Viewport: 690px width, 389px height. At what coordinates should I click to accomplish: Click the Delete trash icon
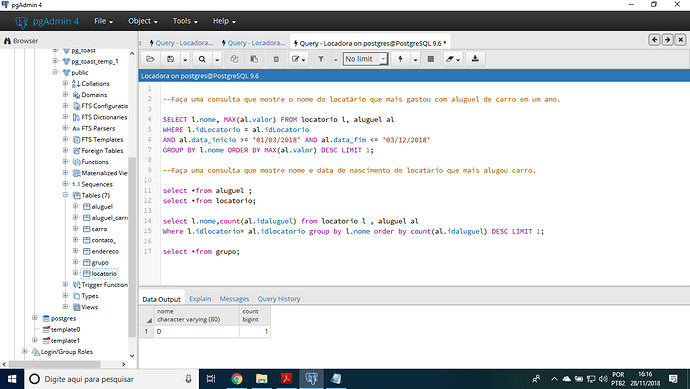276,59
